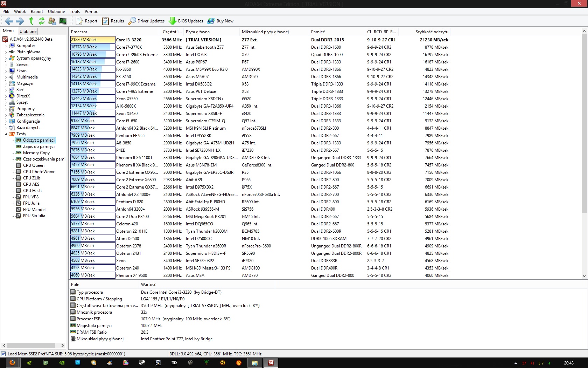Screen dimensions: 588x368
Task: Open the green monitor graph toolbar icon
Action: point(63,21)
